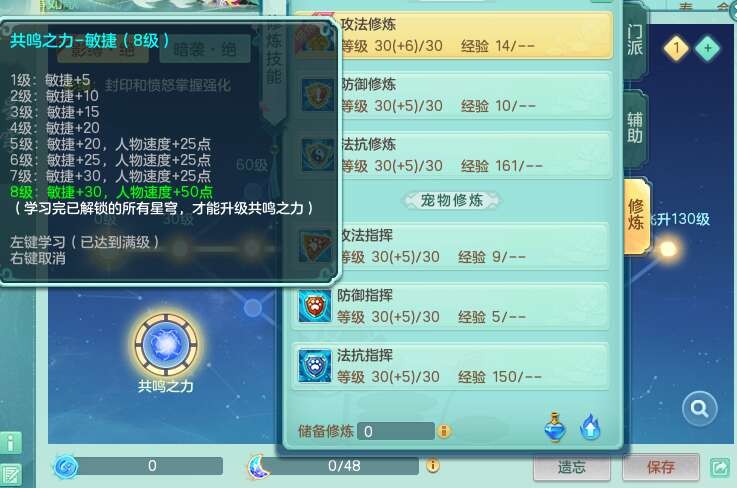
Task: Click the green plus diamond button
Action: point(707,48)
